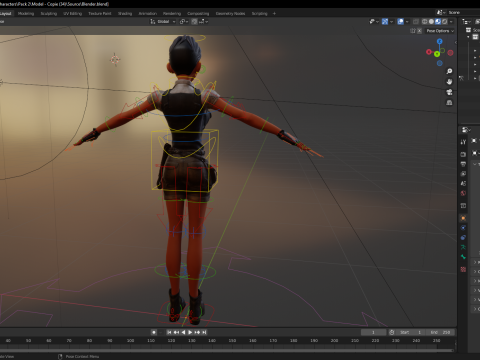Open the snapping options dropdown
Viewport: 480px width, 360px height.
click(x=204, y=22)
